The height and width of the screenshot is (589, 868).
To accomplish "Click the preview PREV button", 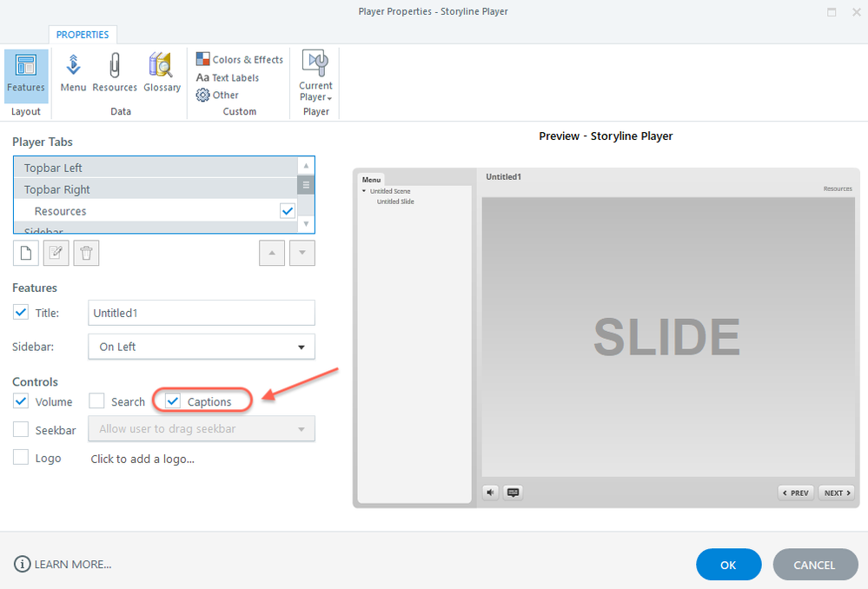I will coord(796,493).
